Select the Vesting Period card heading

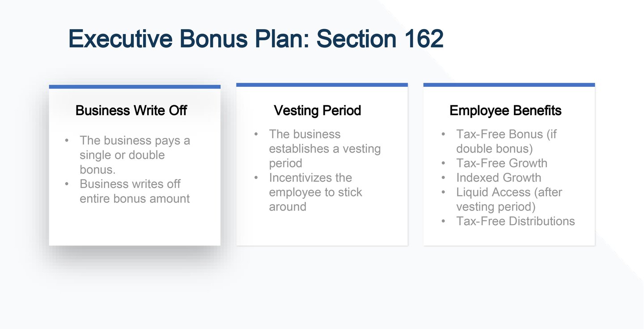tap(318, 111)
